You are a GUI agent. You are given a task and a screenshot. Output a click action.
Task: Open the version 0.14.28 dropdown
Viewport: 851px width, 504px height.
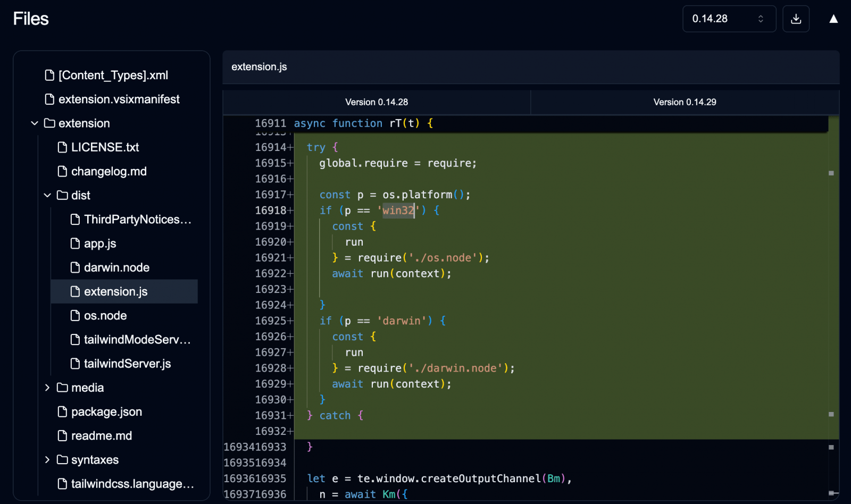point(729,19)
